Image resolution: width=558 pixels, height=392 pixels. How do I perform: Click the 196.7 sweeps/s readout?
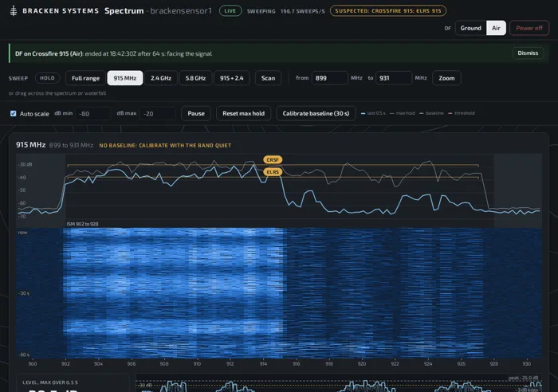[x=302, y=11]
